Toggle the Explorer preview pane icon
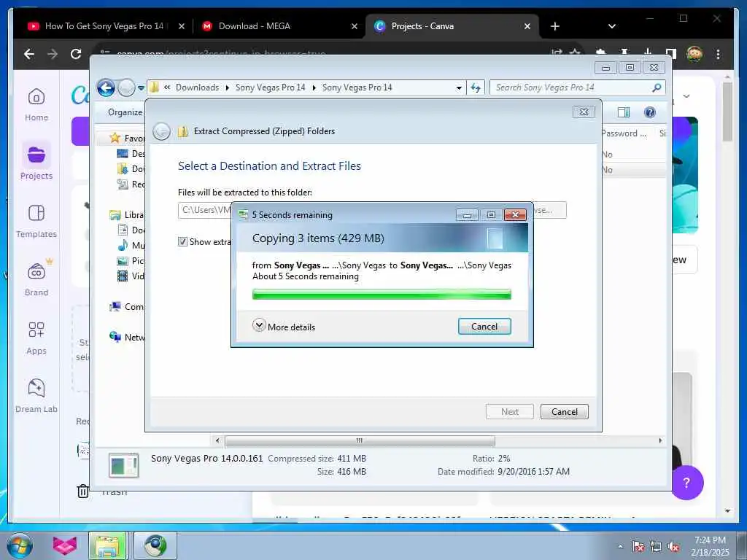The height and width of the screenshot is (560, 747). point(623,112)
